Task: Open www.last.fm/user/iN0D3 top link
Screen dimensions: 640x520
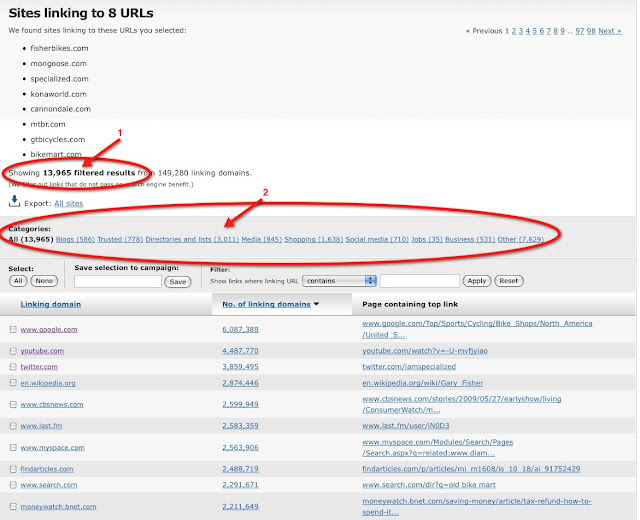Action: pyautogui.click(x=406, y=426)
